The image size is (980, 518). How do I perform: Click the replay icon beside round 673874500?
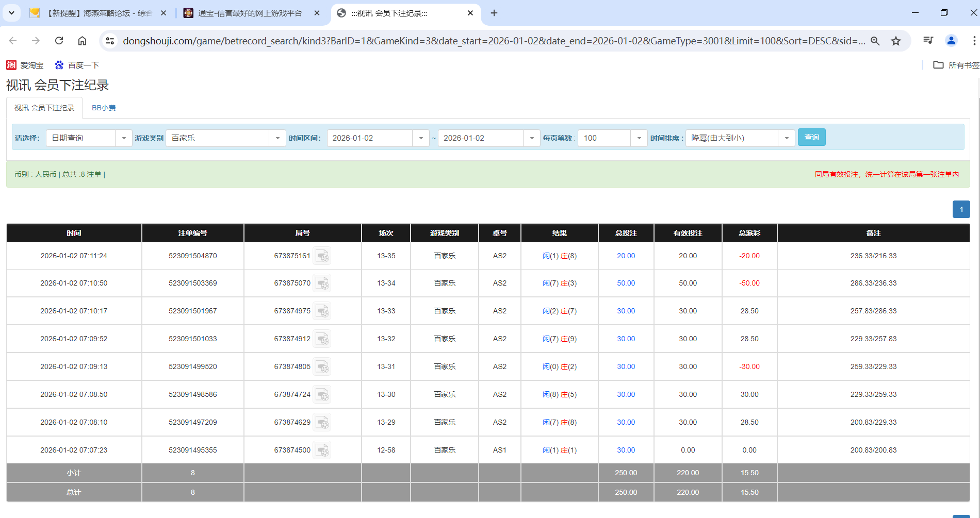[322, 449]
